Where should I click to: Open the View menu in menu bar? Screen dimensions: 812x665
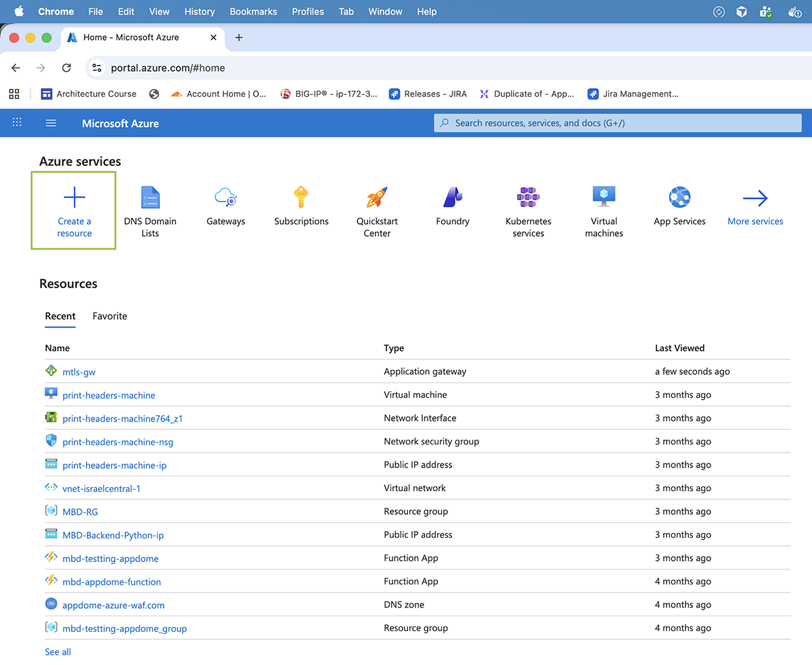pyautogui.click(x=159, y=12)
